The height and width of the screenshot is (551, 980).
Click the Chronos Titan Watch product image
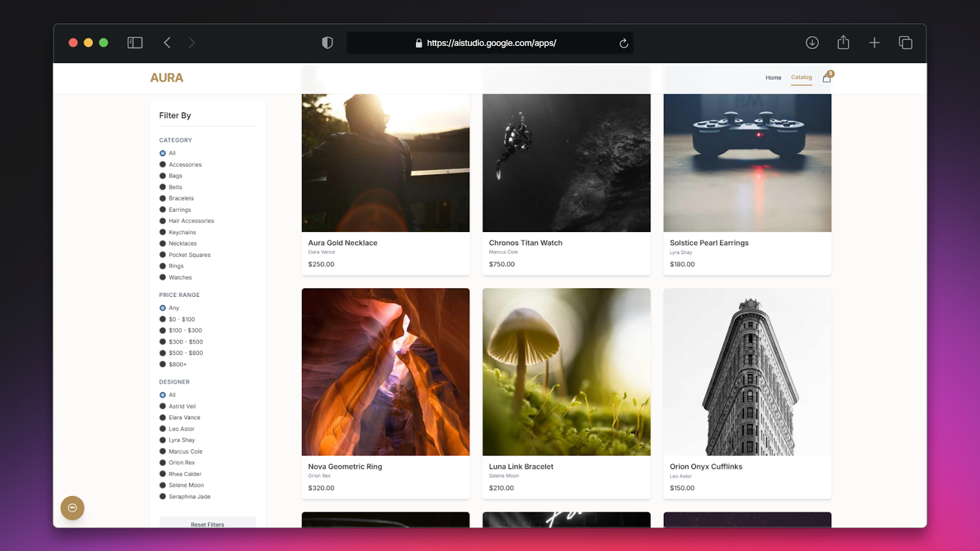pyautogui.click(x=567, y=163)
